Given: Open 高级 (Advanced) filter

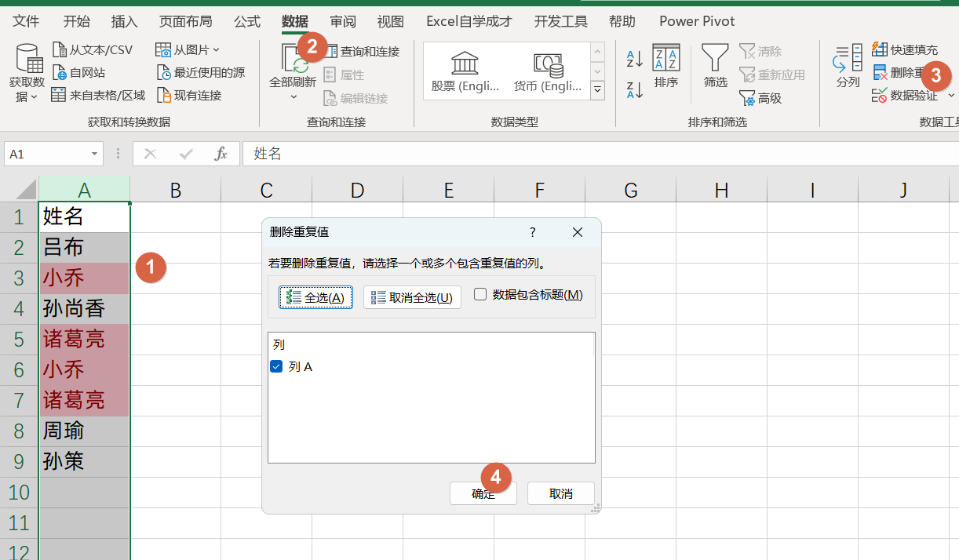Looking at the screenshot, I should [x=760, y=99].
